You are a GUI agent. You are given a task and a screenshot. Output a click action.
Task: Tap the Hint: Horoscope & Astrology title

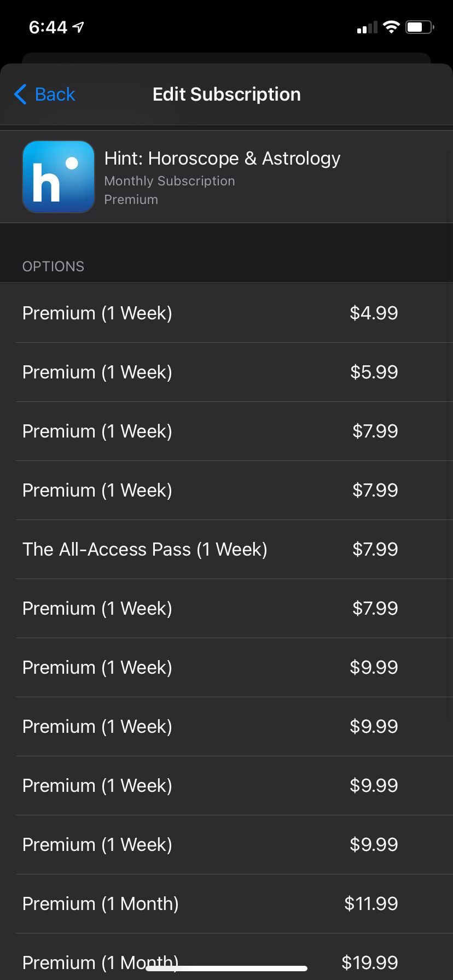[x=222, y=158]
